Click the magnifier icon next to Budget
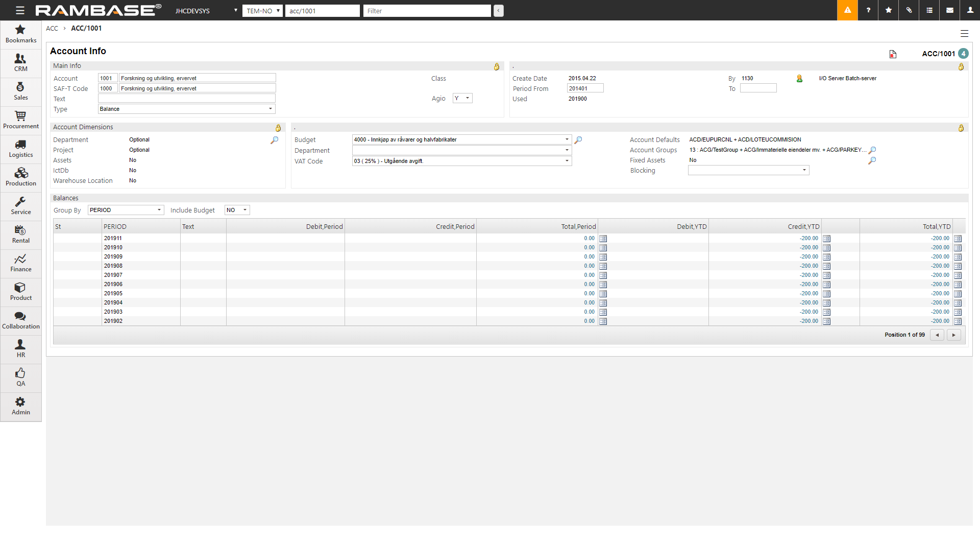 pos(578,139)
